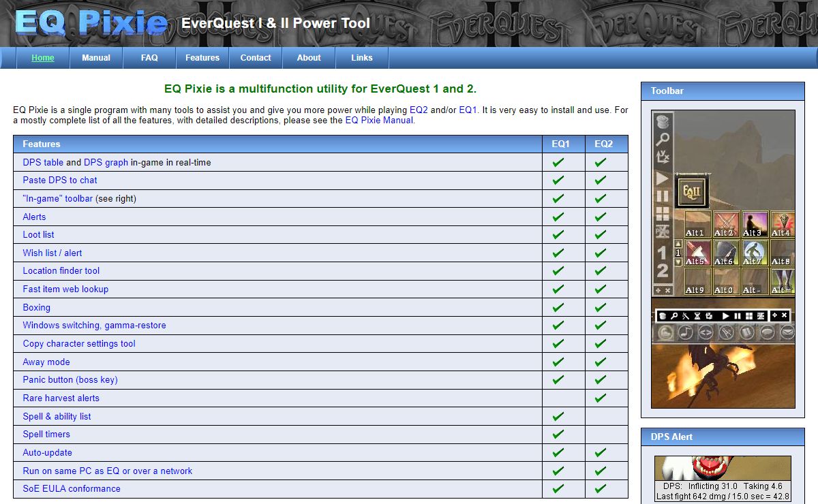
Task: Open the Copy character settings tool link
Action: pyautogui.click(x=79, y=343)
